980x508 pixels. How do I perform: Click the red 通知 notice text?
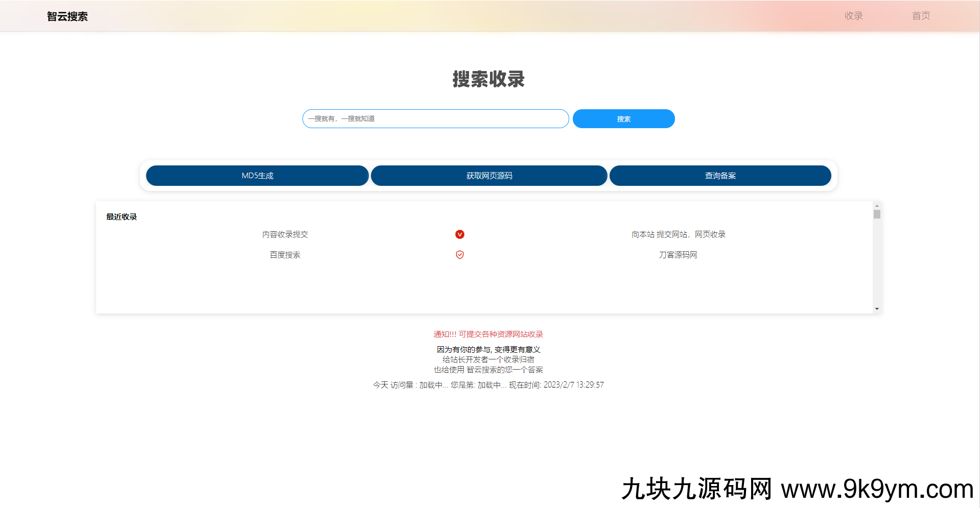[x=488, y=334]
